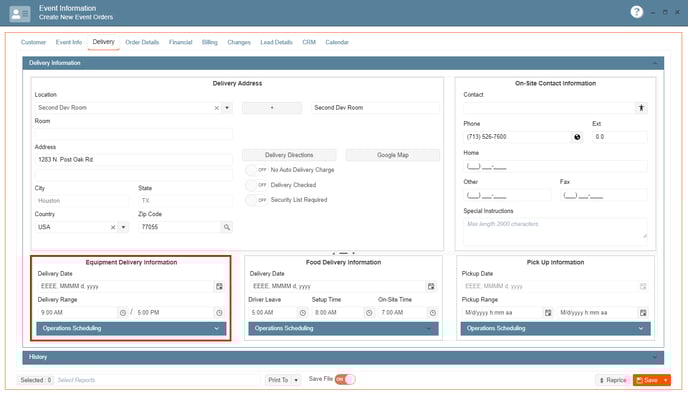Switch to the Customer tab
This screenshot has height=396, width=688.
pos(33,42)
